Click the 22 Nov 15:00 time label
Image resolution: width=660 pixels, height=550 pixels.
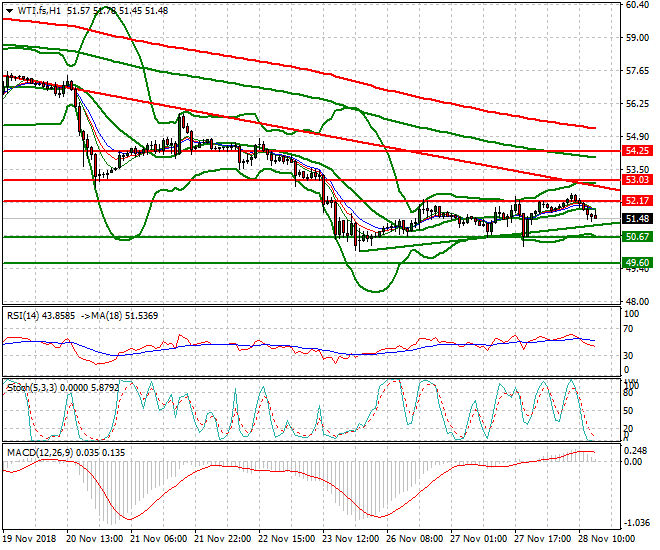pyautogui.click(x=287, y=539)
